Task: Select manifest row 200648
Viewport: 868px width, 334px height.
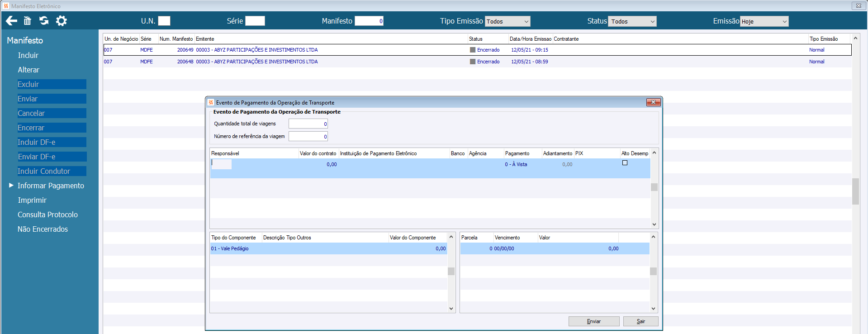Action: coord(477,62)
